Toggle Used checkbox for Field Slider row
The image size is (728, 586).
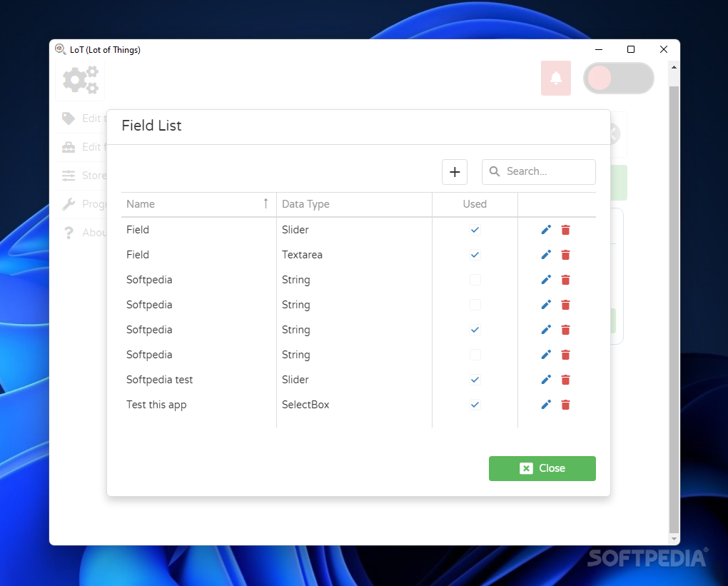[475, 230]
